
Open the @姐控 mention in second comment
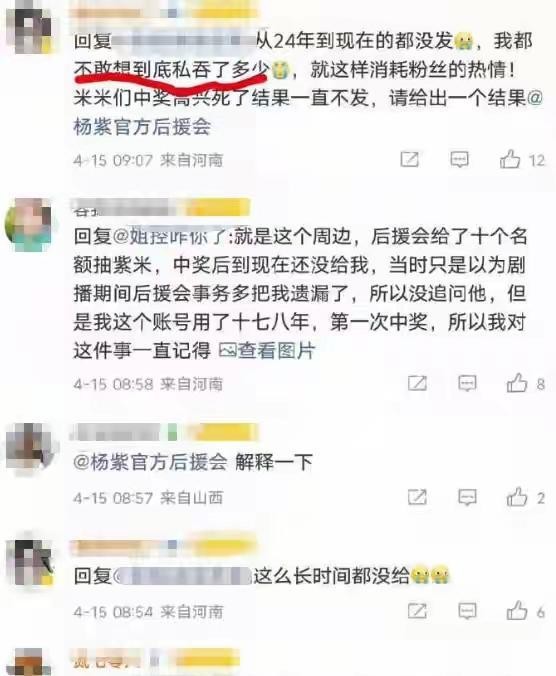click(x=172, y=236)
